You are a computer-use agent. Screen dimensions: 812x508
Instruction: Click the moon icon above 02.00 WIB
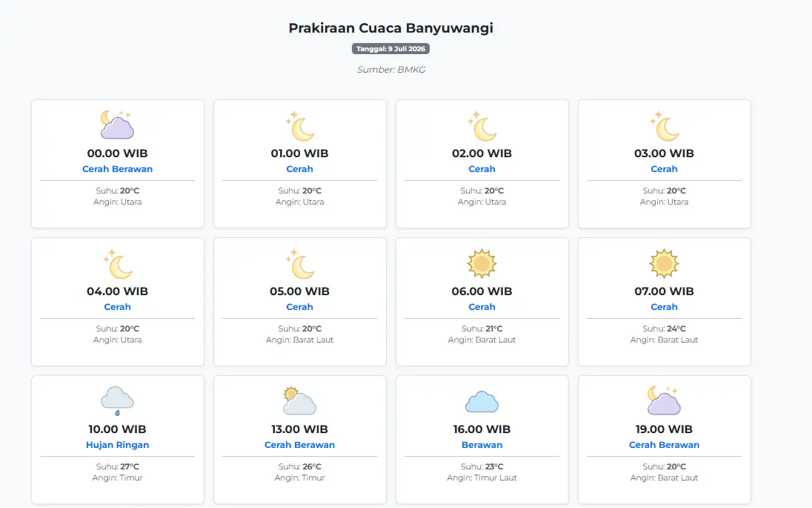click(x=482, y=126)
